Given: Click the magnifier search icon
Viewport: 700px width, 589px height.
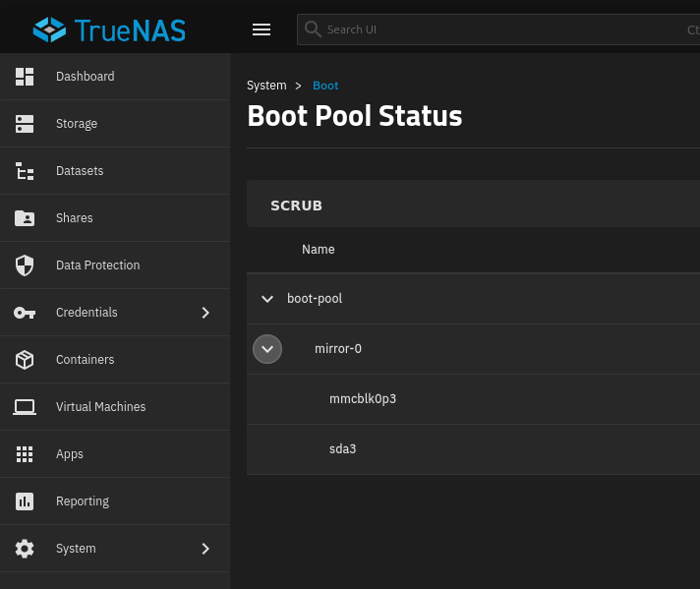Looking at the screenshot, I should [313, 29].
